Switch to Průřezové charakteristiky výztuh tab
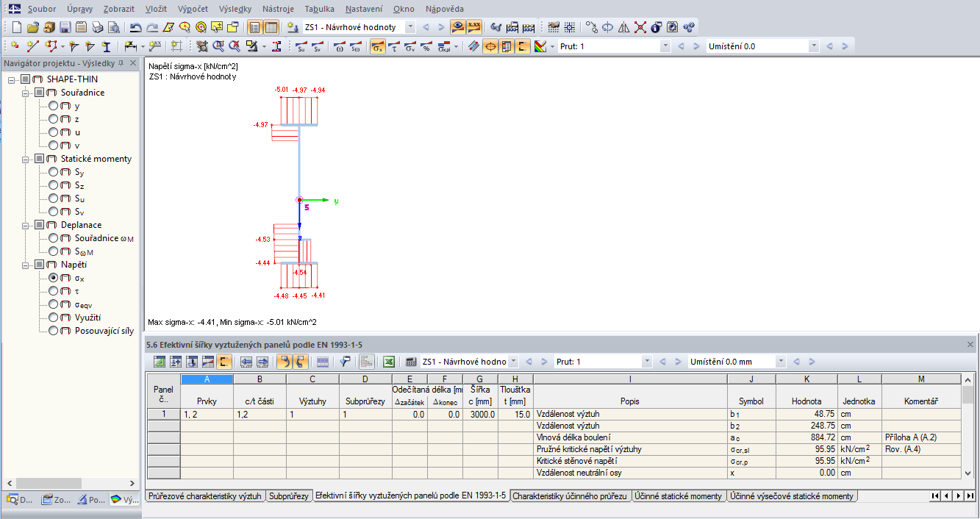Viewport: 980px width, 519px height. point(204,496)
